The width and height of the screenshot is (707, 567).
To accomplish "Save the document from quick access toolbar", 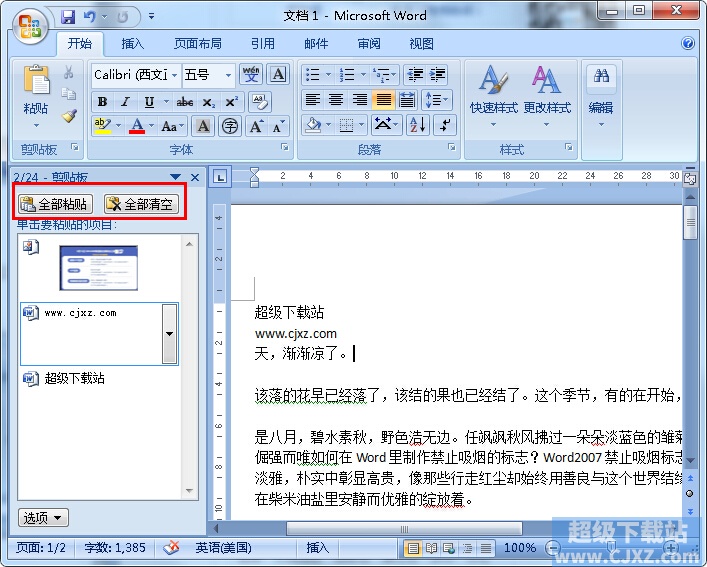I will coord(68,17).
